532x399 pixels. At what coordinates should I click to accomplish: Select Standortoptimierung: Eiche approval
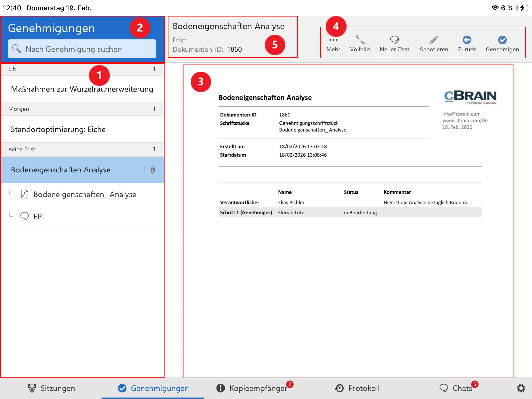point(58,129)
